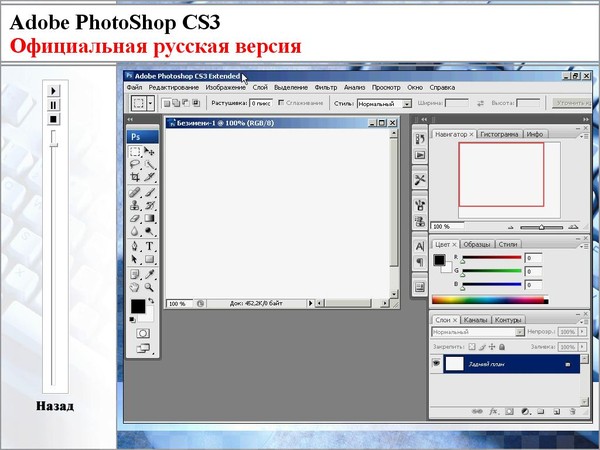
Task: Open the Paragraph panel dock icon
Action: tap(420, 262)
